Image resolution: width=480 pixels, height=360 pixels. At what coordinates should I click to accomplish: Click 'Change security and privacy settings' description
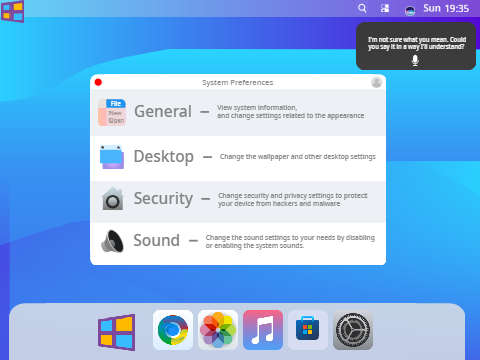(293, 199)
